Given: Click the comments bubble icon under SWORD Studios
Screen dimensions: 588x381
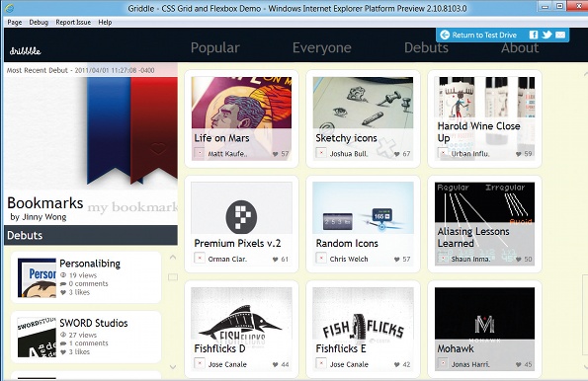Looking at the screenshot, I should click(x=63, y=343).
